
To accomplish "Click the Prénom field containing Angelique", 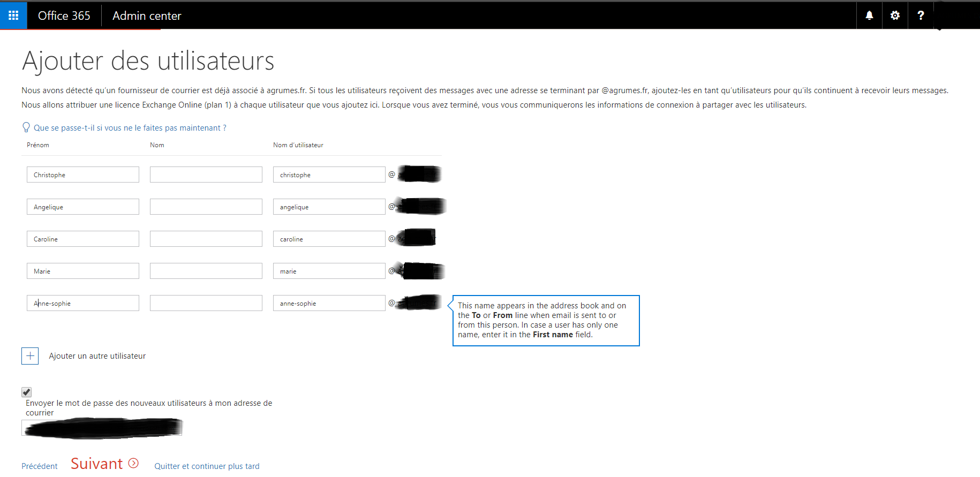I will pyautogui.click(x=83, y=207).
